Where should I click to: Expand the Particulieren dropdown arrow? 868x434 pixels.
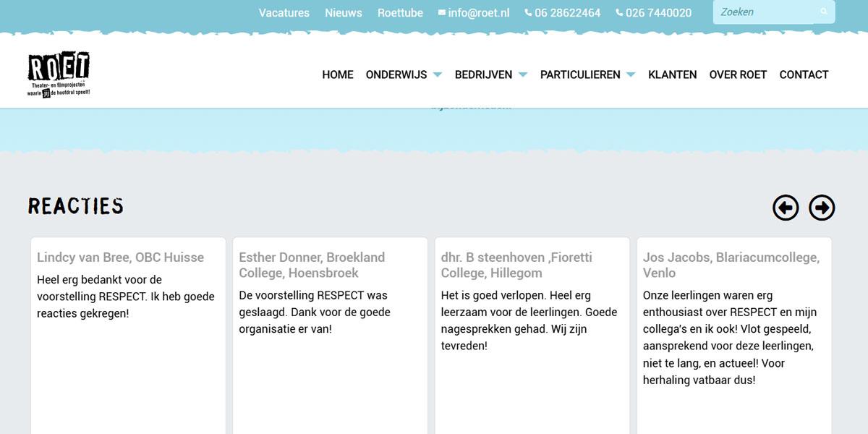click(630, 75)
